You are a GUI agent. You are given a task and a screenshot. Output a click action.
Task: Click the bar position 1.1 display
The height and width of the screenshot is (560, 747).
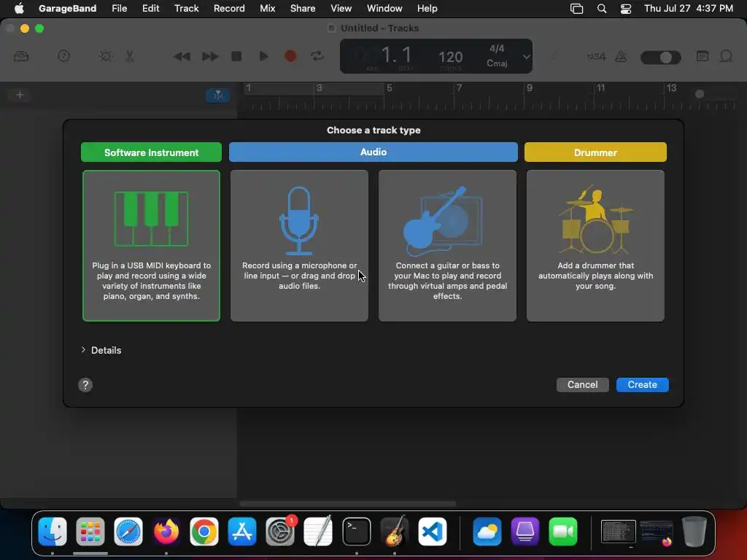[x=396, y=55]
